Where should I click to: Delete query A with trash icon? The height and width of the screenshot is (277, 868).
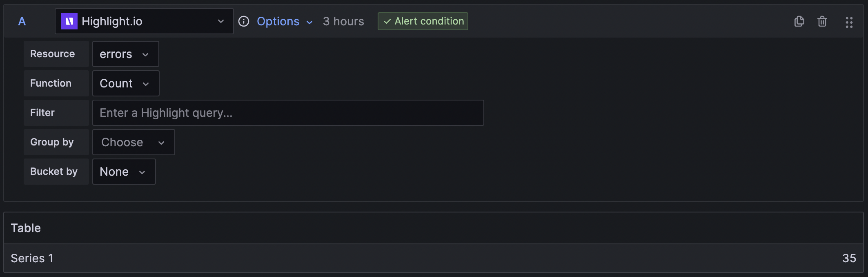click(822, 21)
